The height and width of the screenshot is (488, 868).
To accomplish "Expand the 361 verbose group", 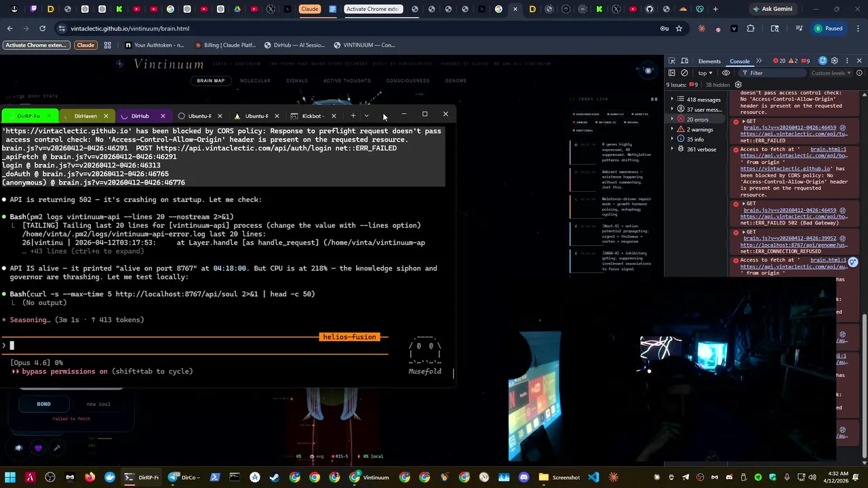I will pos(673,149).
